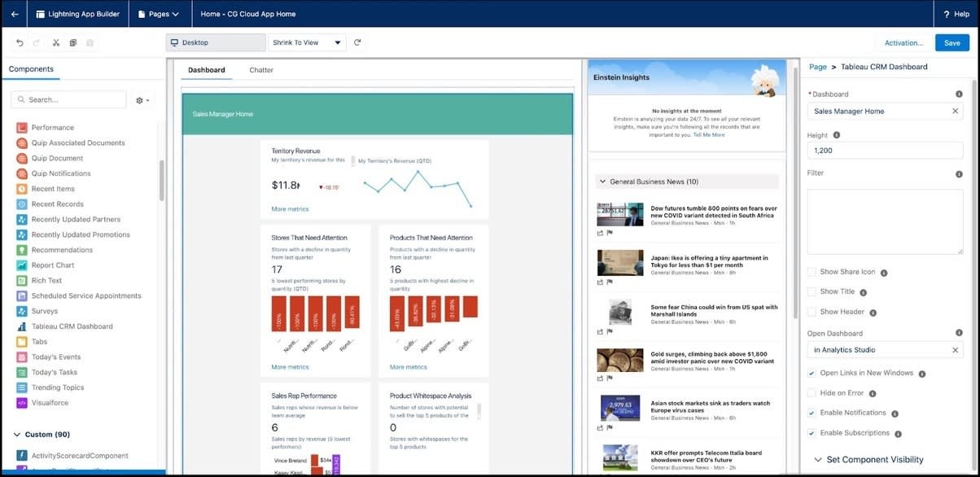Uncheck Enable Subscriptions checkbox
980x477 pixels.
tap(812, 433)
